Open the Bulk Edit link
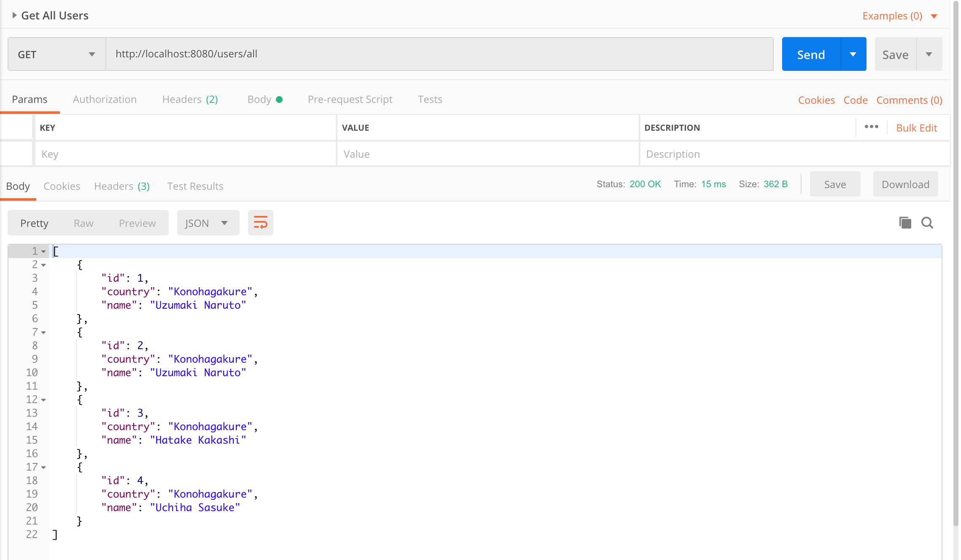The height and width of the screenshot is (560, 961). coord(916,128)
